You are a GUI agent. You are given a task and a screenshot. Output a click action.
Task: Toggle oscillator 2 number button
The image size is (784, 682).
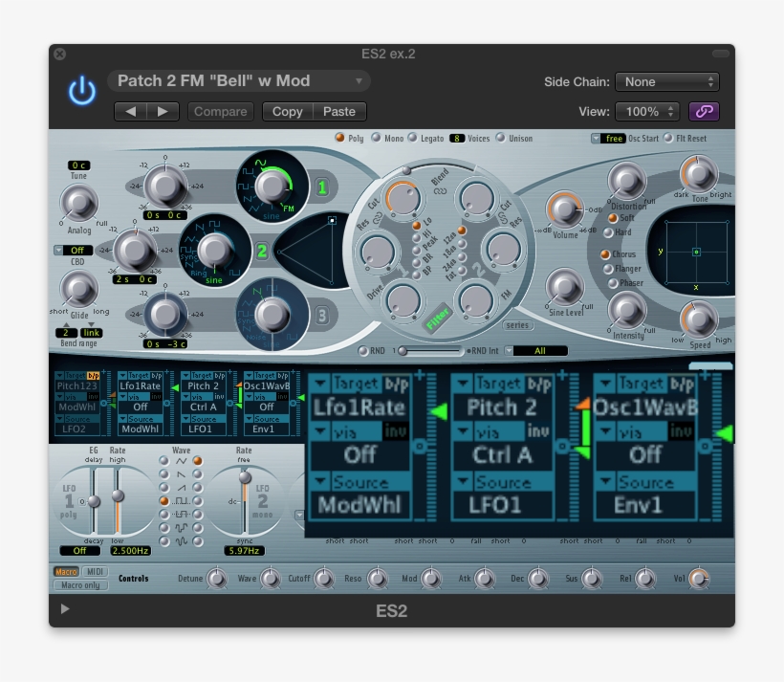point(261,252)
